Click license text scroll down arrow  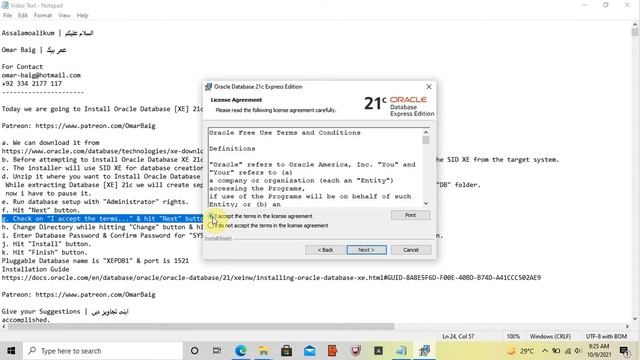(426, 203)
